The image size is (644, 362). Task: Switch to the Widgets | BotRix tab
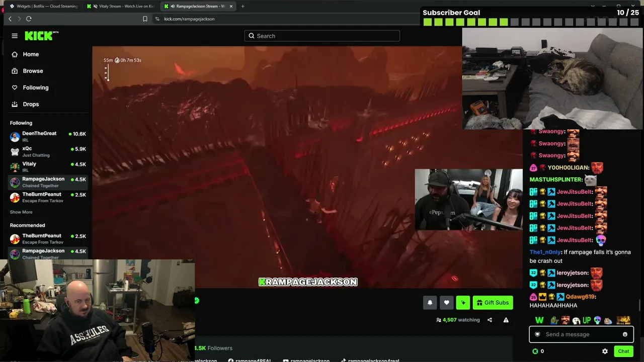44,6
